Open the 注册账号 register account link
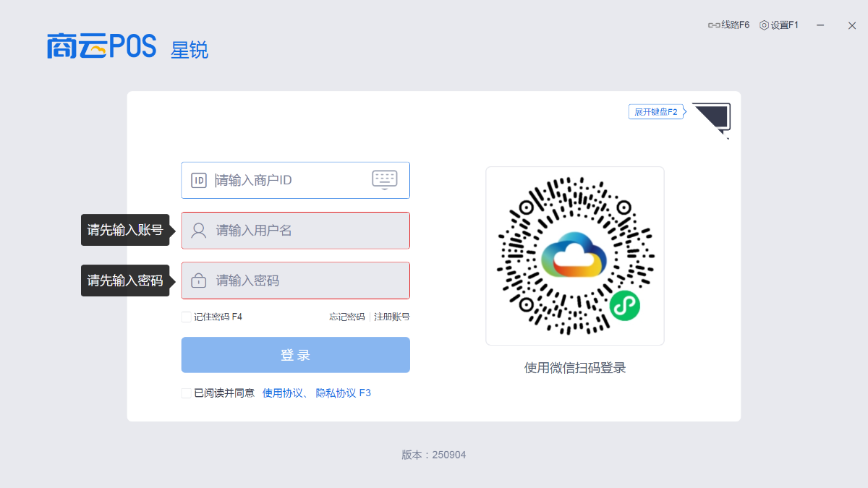The height and width of the screenshot is (488, 868). pos(392,317)
